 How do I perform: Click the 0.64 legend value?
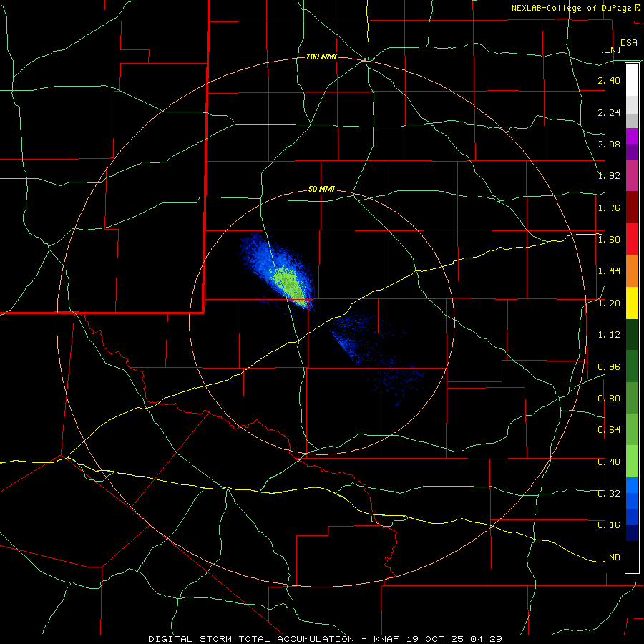(x=609, y=430)
